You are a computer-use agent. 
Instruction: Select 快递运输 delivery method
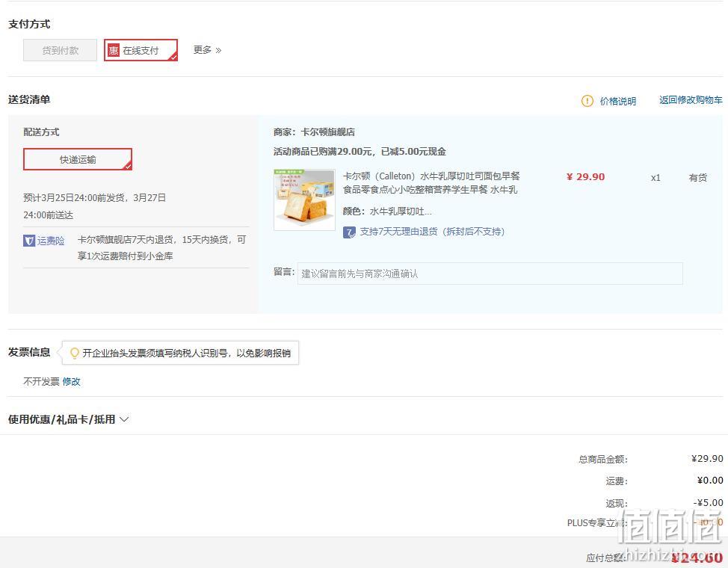tap(78, 159)
